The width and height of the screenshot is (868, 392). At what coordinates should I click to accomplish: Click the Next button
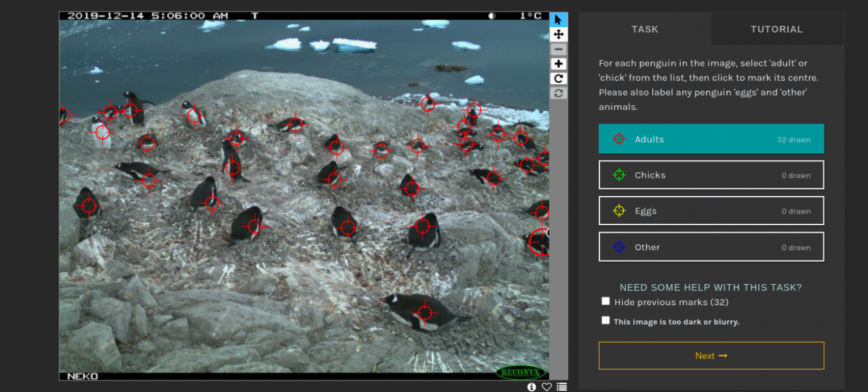coord(711,355)
